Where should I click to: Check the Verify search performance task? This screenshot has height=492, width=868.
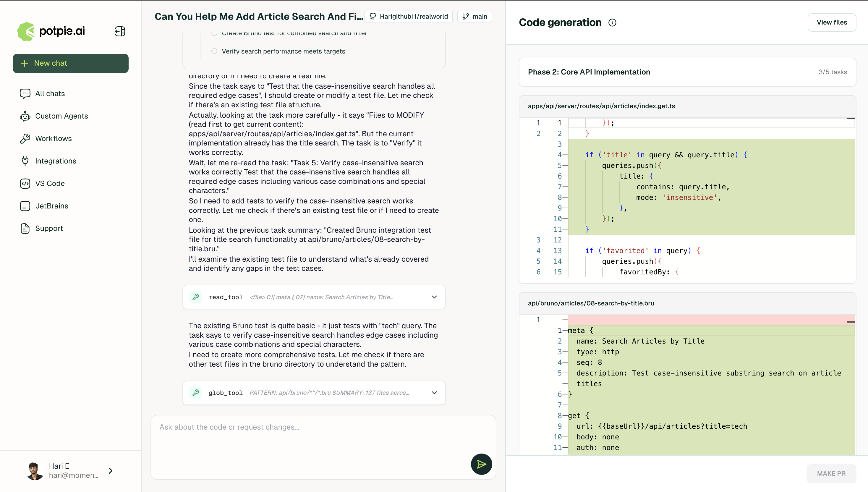click(214, 51)
